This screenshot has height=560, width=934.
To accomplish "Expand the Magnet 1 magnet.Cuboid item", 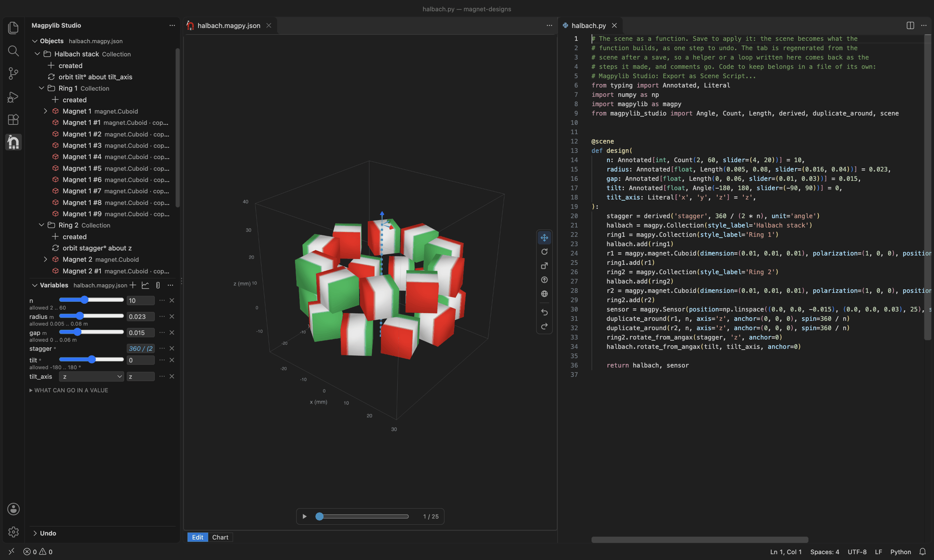I will 46,111.
